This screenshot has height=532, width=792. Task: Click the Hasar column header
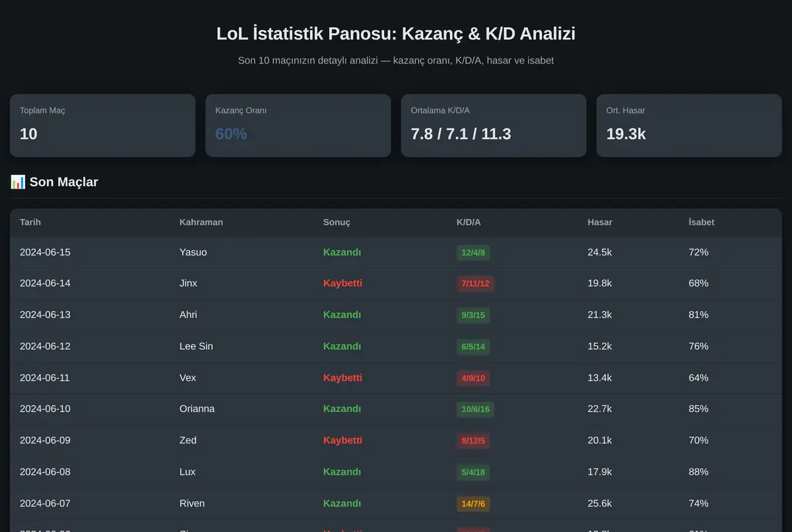(x=600, y=222)
